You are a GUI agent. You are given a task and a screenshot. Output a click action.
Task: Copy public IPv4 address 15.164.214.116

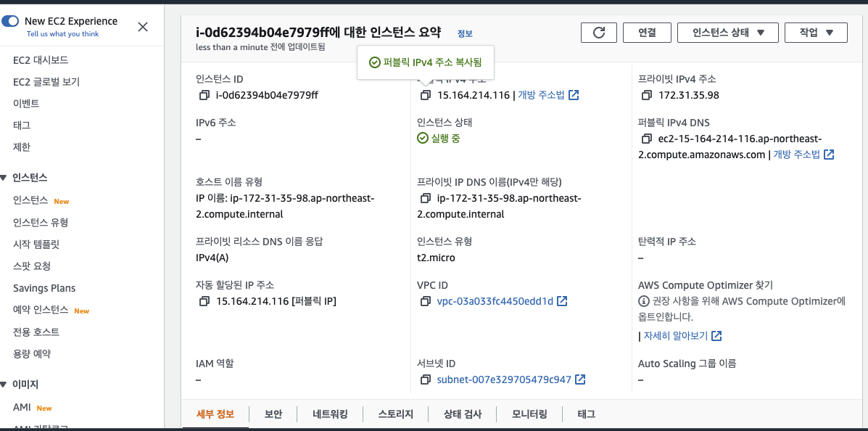click(x=425, y=95)
